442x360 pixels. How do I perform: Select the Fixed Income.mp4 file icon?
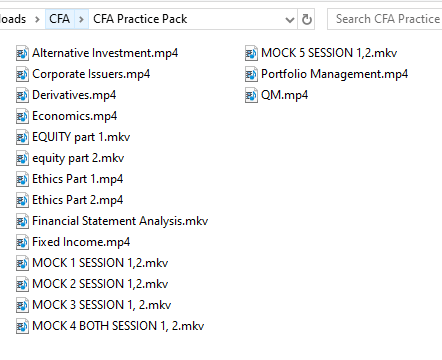[22, 242]
